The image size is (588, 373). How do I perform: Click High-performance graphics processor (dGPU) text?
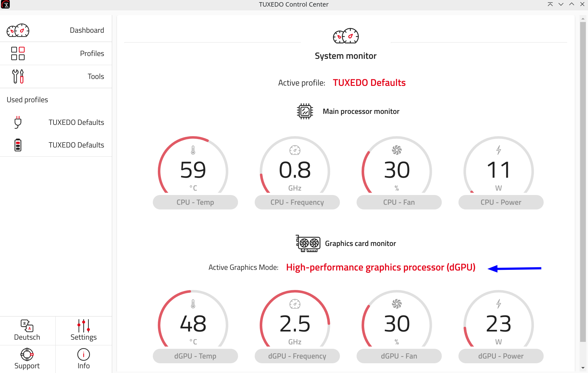[x=381, y=267]
